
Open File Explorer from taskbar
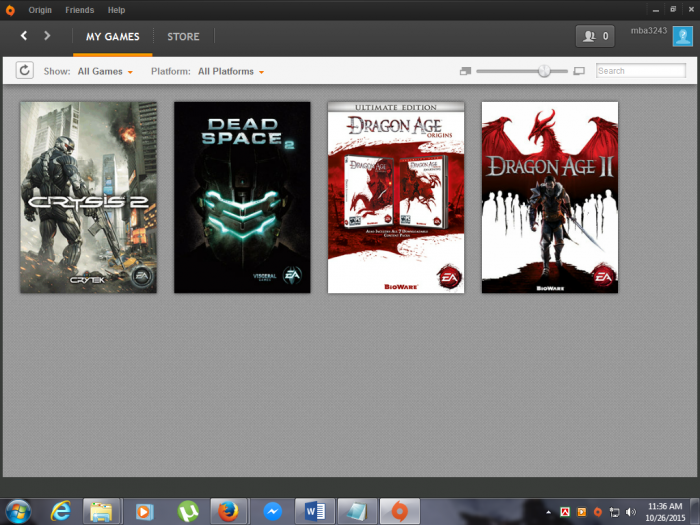pyautogui.click(x=101, y=512)
